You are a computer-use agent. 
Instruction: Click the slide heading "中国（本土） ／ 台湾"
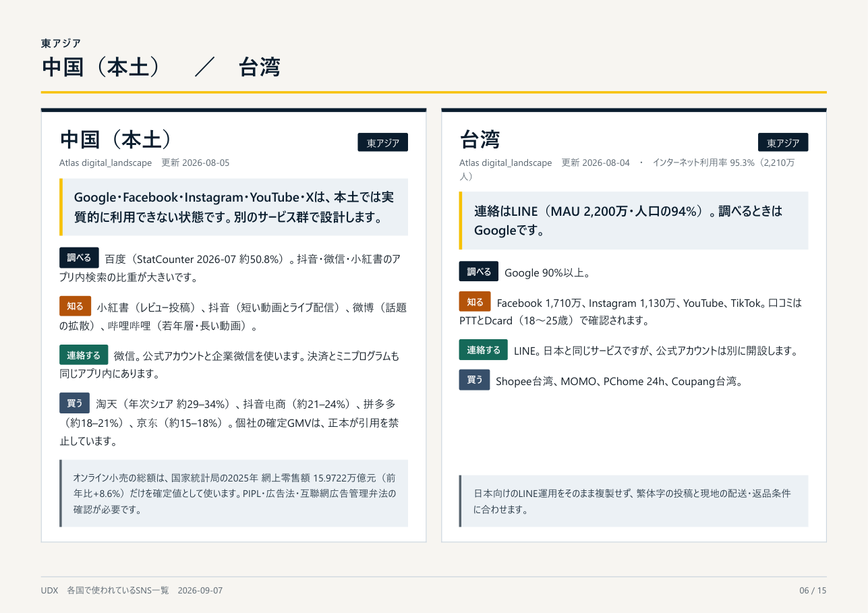161,67
